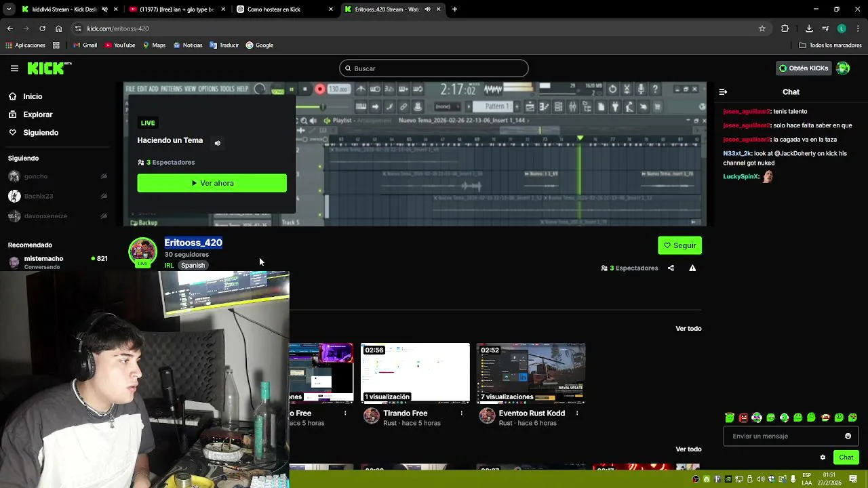Select the Eritooss_420 channel name

[x=193, y=243]
